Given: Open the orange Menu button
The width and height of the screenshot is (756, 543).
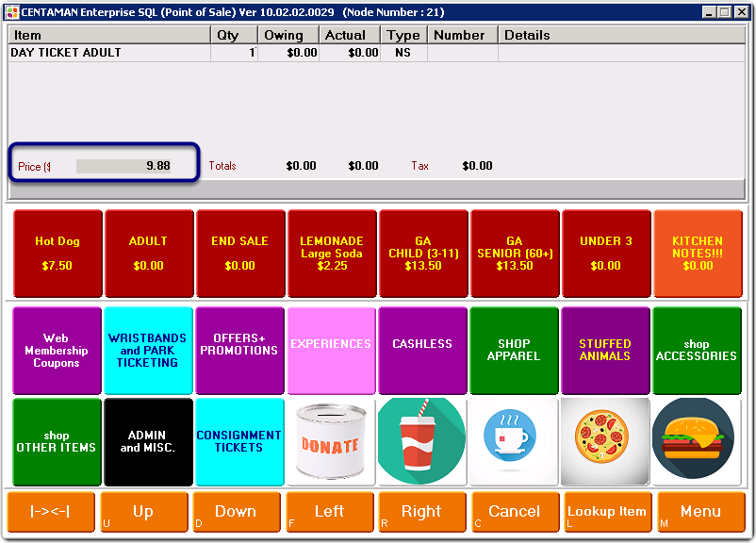Looking at the screenshot, I should [x=701, y=512].
